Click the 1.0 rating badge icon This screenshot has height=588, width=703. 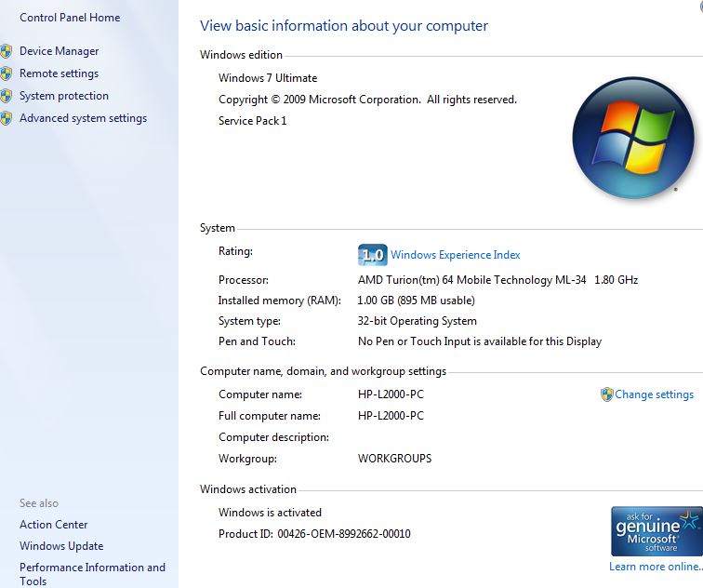click(x=372, y=255)
